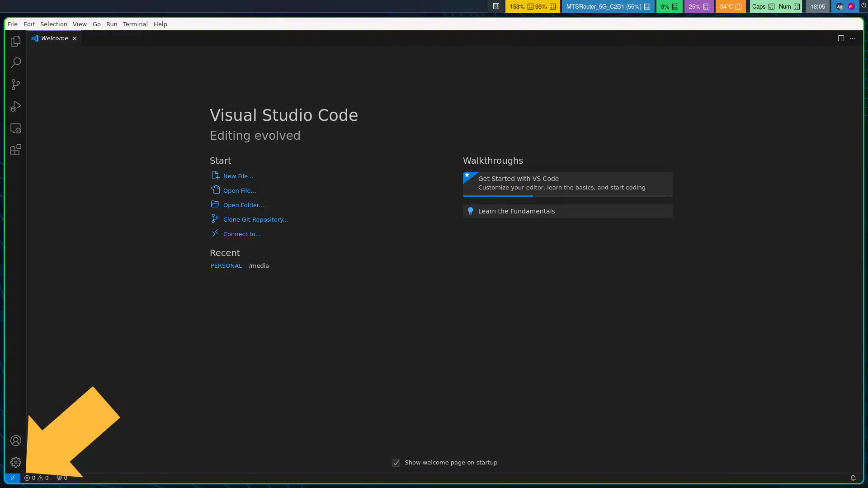Select the Welcome tab
The height and width of the screenshot is (488, 868).
pyautogui.click(x=54, y=38)
